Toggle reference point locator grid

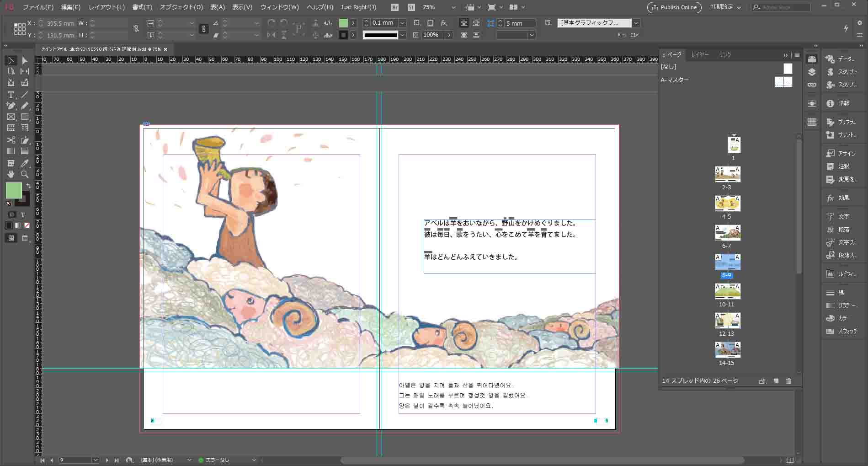20,29
